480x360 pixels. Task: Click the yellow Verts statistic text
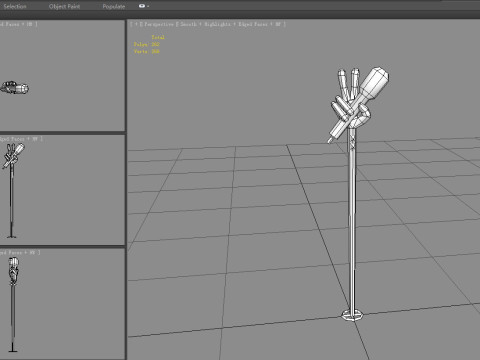click(147, 51)
